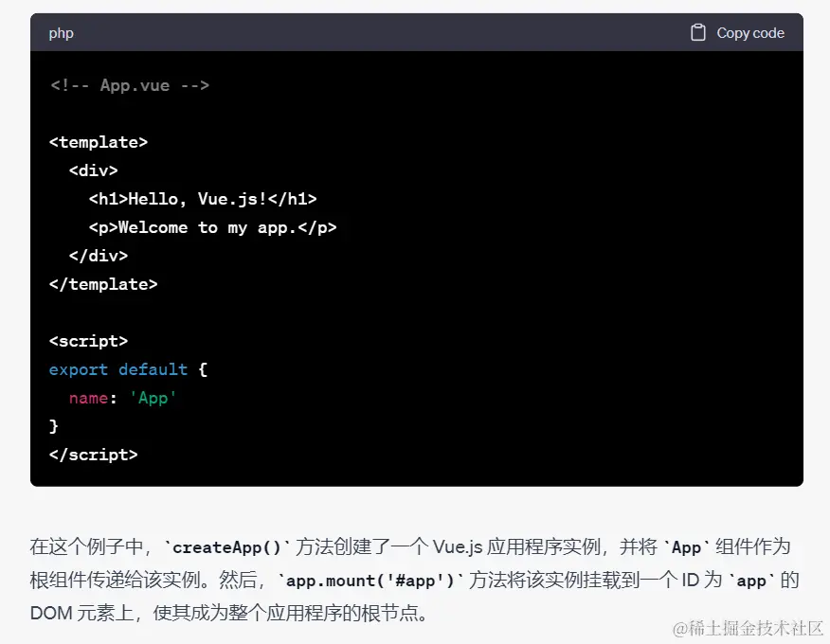Click the "export default {" line
Image resolution: width=830 pixels, height=644 pixels.
(128, 369)
